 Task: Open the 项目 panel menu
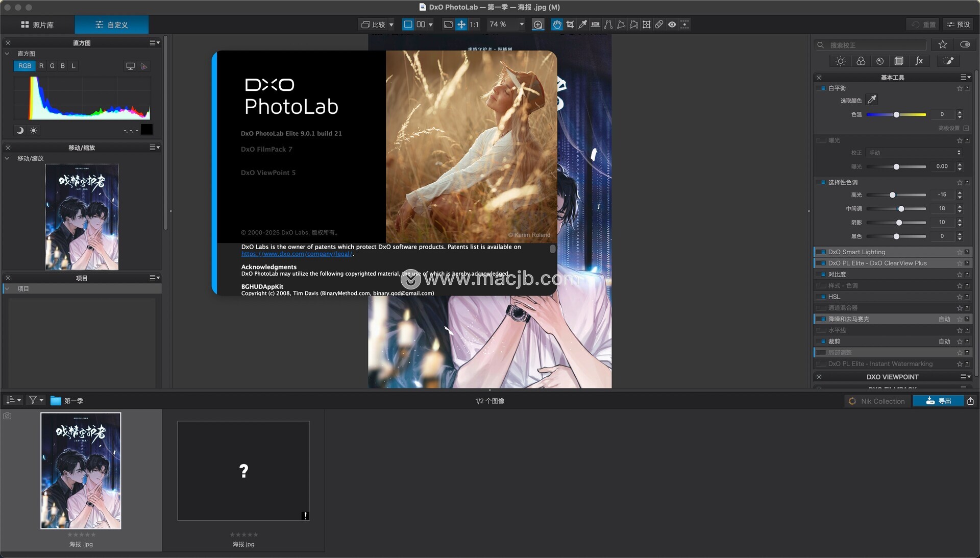pyautogui.click(x=155, y=278)
